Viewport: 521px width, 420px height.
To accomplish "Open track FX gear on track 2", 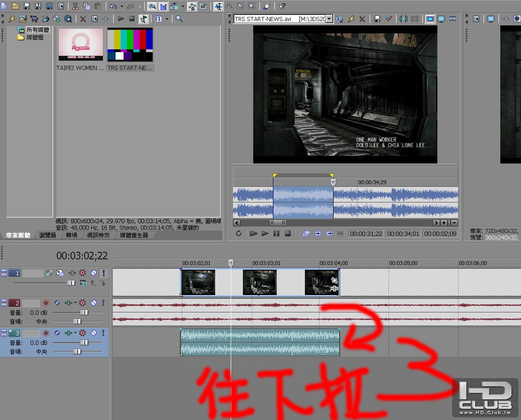I will (82, 303).
